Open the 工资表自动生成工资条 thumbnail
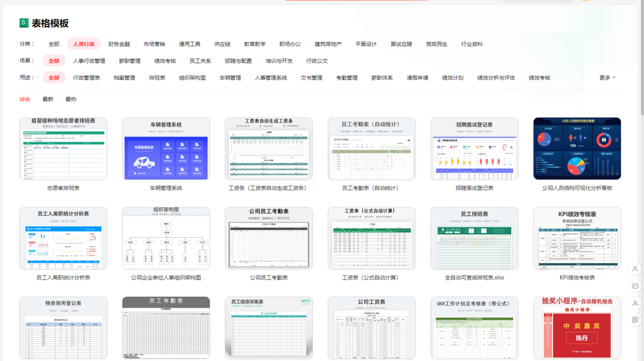Screen dimensions: 644x361 point(269,148)
